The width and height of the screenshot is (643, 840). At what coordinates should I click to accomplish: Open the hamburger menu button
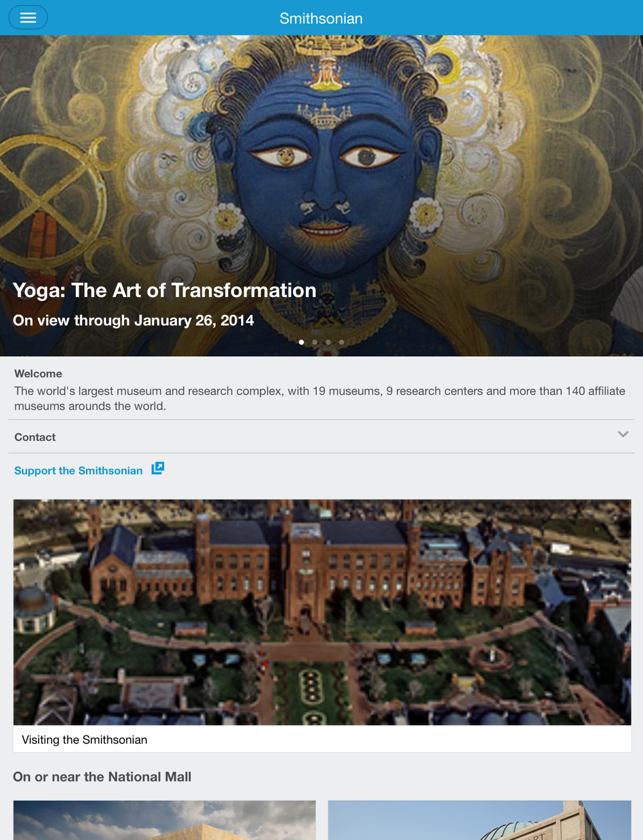pos(28,17)
